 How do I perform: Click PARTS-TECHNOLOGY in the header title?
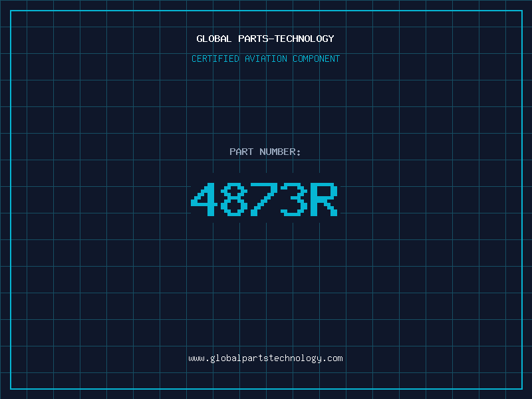(x=286, y=39)
